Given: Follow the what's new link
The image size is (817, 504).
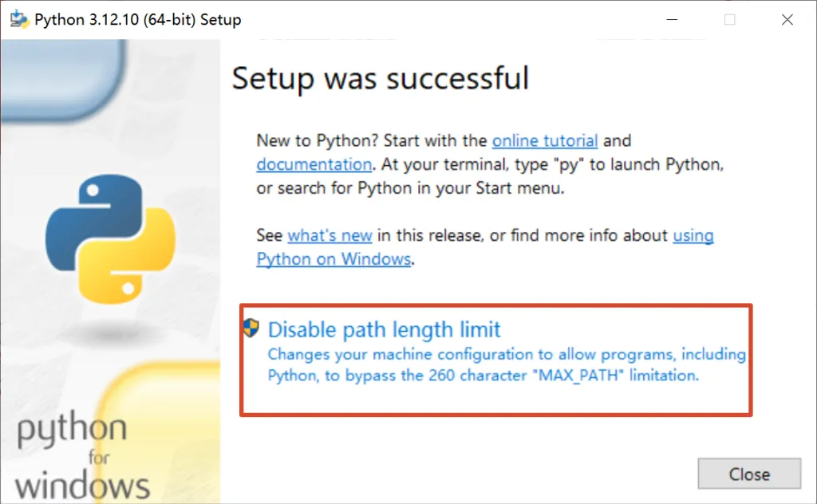Looking at the screenshot, I should (330, 235).
